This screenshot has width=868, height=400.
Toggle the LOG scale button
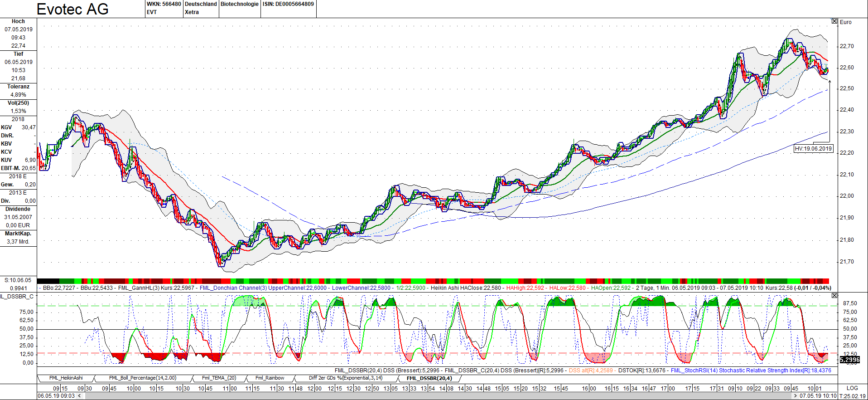click(852, 388)
